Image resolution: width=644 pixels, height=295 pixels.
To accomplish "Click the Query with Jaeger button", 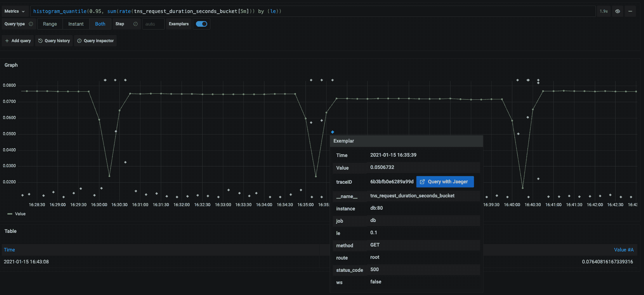I will point(445,182).
